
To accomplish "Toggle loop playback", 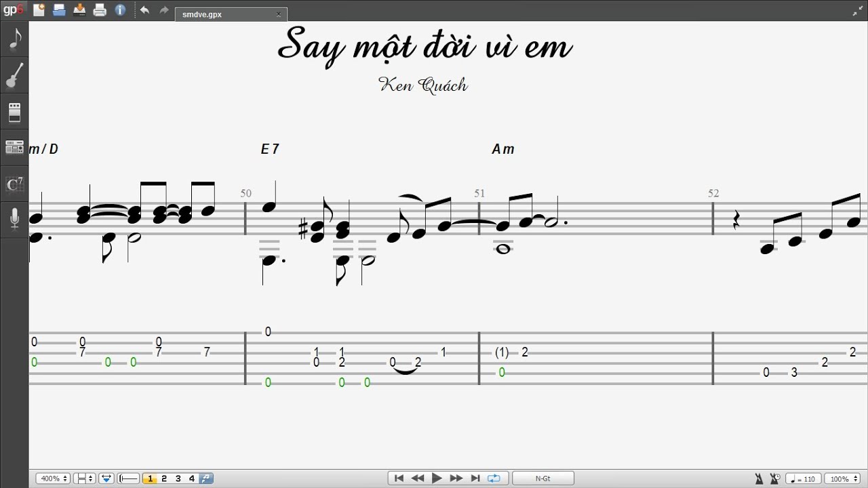I will coord(494,479).
